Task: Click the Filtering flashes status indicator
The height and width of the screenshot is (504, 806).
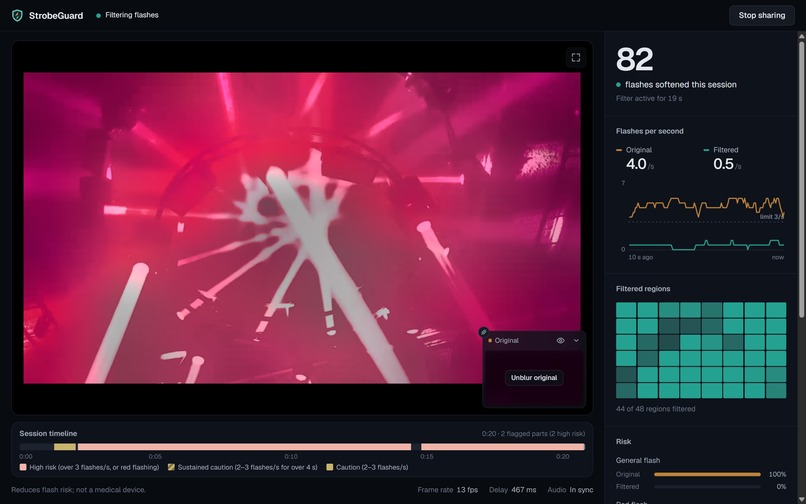Action: [127, 15]
